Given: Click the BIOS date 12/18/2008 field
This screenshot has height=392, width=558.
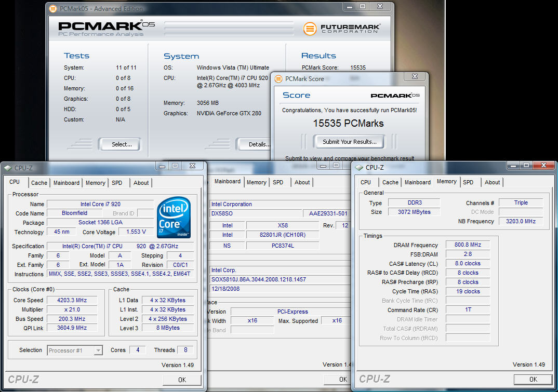Looking at the screenshot, I should click(x=280, y=289).
